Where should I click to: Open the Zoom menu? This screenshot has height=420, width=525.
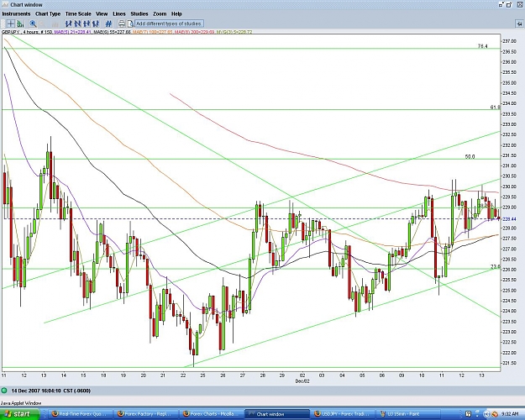coord(160,13)
